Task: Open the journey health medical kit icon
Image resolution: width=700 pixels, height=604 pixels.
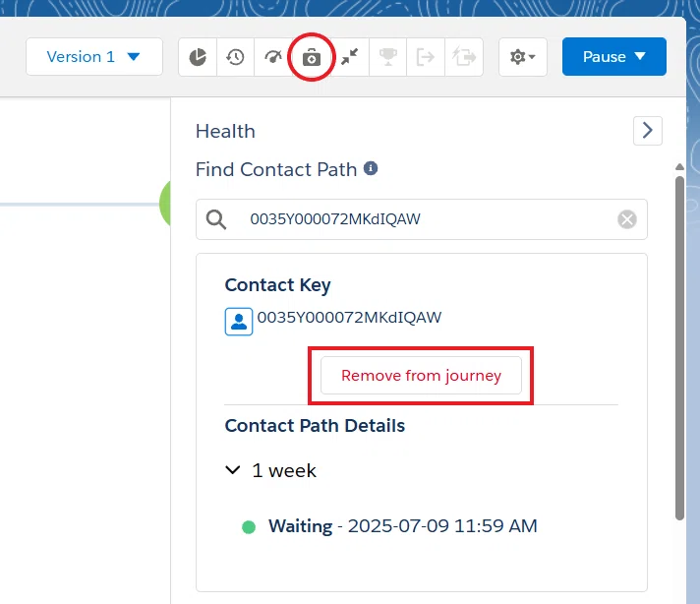Action: coord(311,57)
